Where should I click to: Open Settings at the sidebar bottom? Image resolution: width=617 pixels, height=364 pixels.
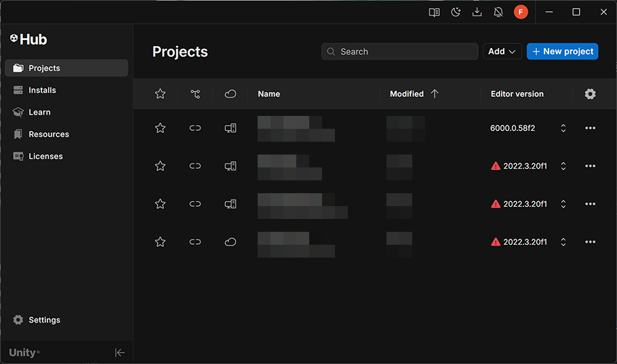pyautogui.click(x=44, y=320)
